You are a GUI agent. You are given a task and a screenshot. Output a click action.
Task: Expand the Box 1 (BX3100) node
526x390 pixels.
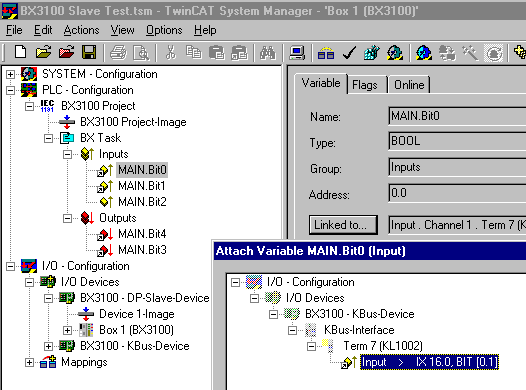click(x=67, y=330)
